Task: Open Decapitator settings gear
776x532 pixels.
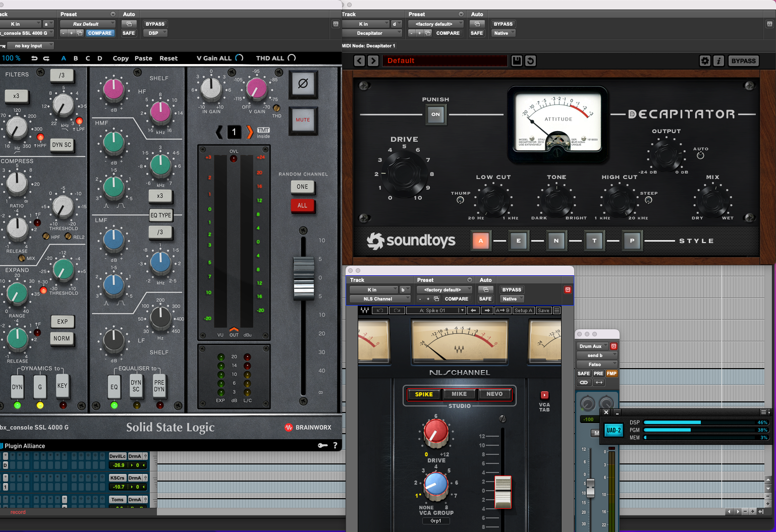Action: [x=705, y=61]
